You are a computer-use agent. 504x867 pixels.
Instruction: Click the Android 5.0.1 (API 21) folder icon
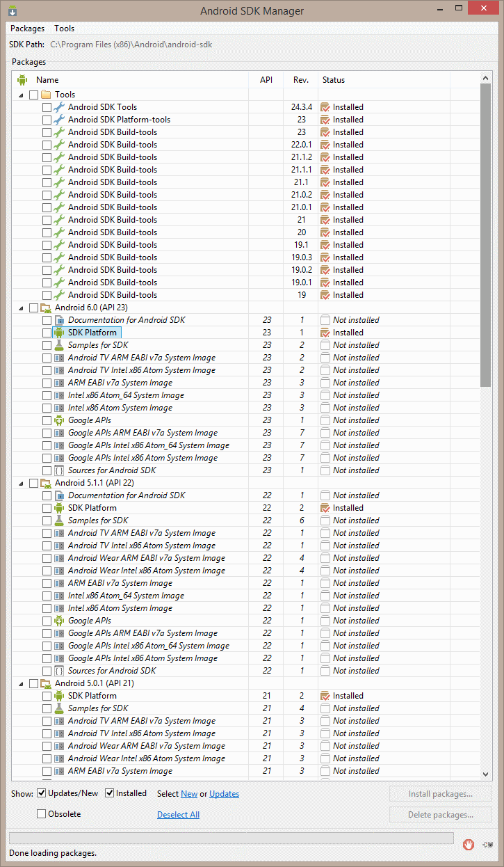pyautogui.click(x=46, y=683)
